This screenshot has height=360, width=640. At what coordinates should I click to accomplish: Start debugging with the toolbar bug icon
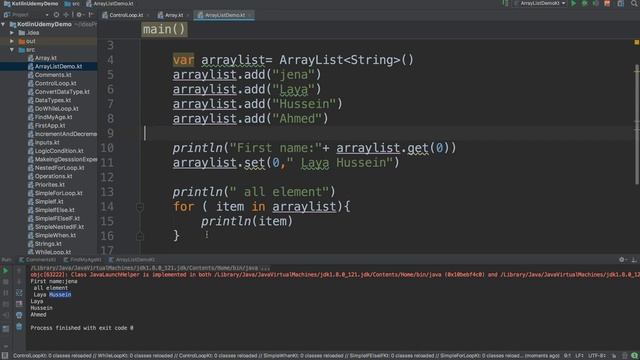584,4
